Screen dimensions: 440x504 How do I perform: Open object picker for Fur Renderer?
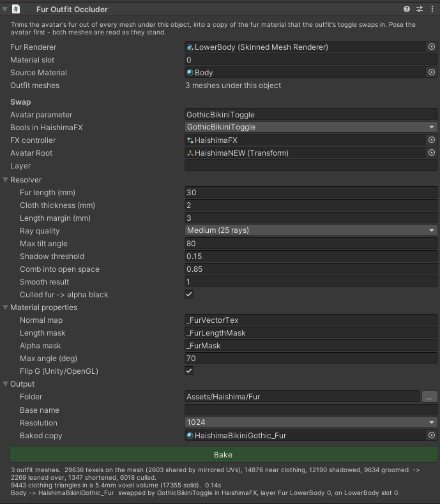[x=432, y=47]
